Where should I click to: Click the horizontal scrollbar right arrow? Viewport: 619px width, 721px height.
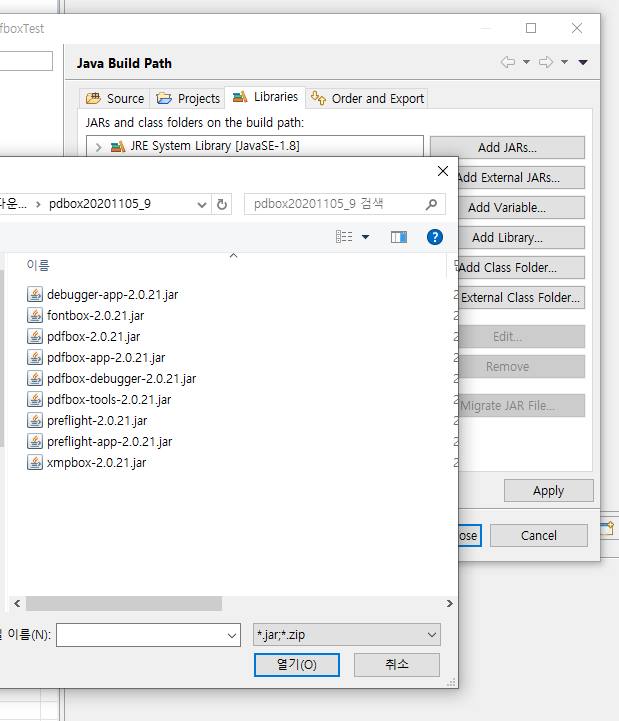(449, 604)
